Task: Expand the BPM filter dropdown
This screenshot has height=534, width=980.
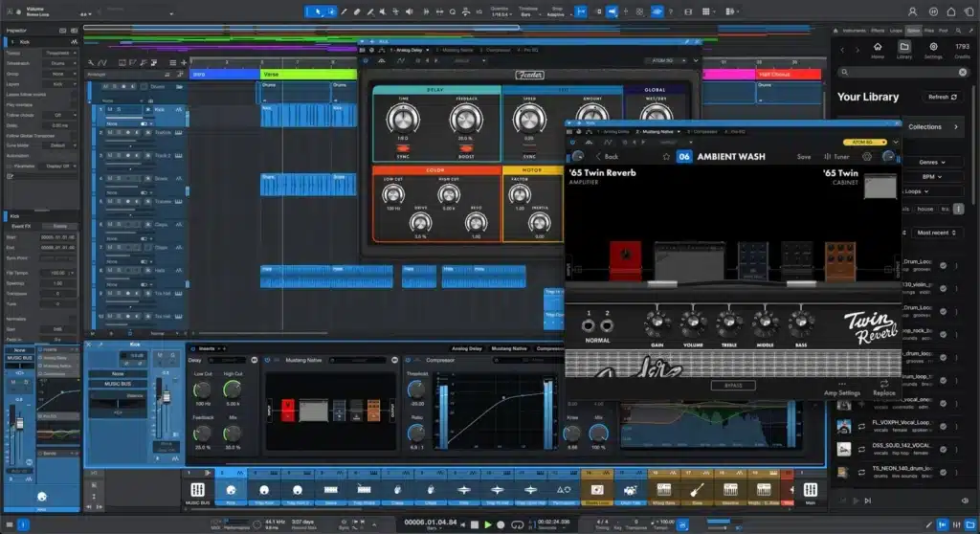Action: [x=932, y=176]
